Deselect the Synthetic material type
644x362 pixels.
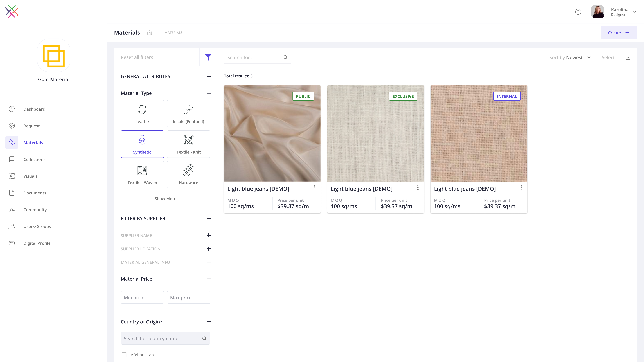tap(142, 144)
